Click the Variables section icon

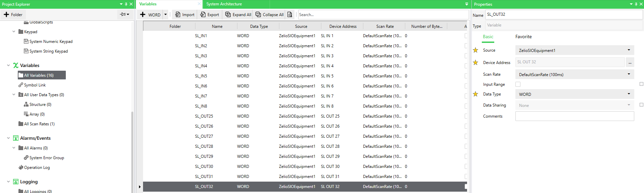[16, 65]
